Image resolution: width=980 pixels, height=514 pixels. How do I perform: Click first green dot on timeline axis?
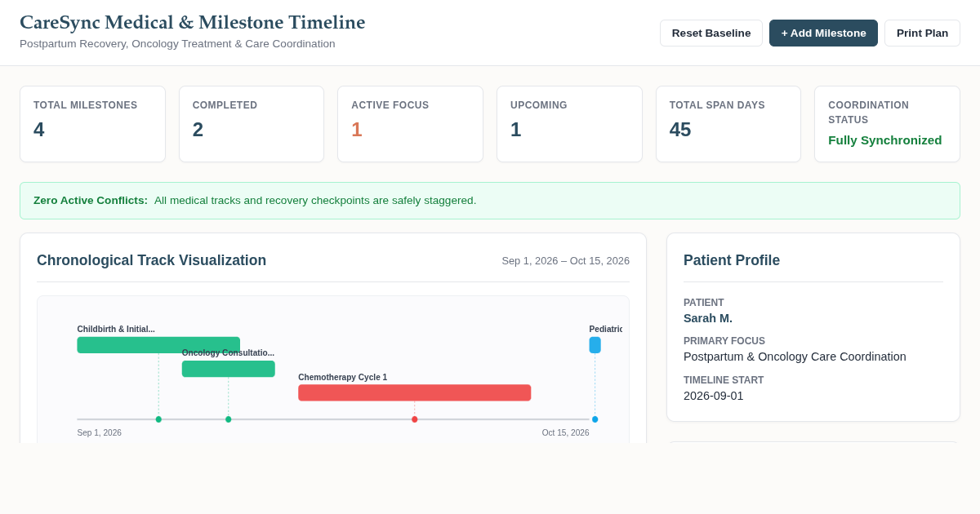[158, 419]
